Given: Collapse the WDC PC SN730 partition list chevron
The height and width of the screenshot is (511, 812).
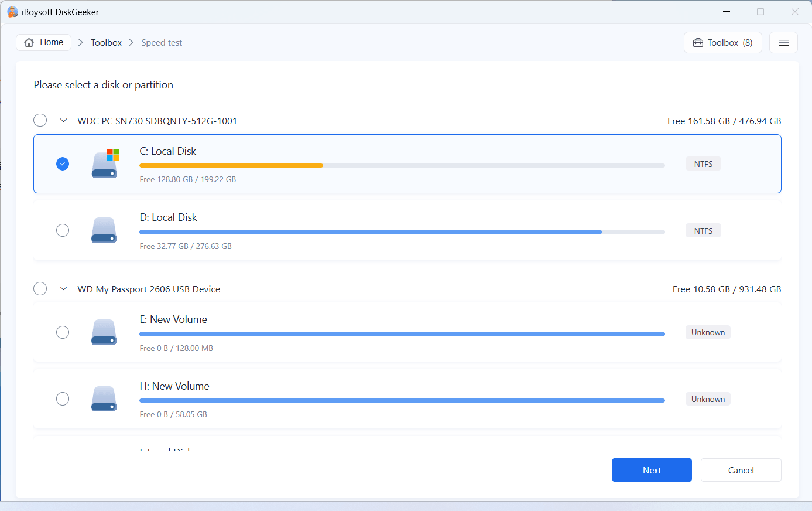Looking at the screenshot, I should click(63, 121).
